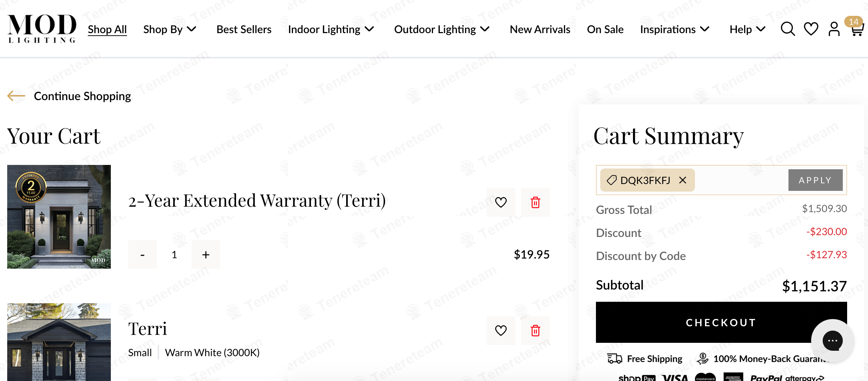Expand the Indoor Lighting dropdown
868x381 pixels.
click(331, 29)
